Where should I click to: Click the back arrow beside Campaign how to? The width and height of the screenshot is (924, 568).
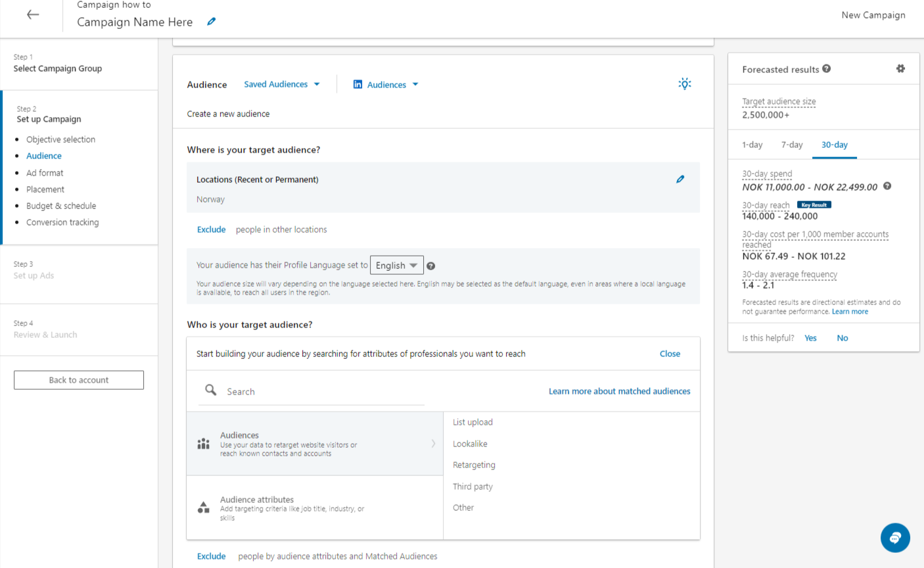pos(32,14)
